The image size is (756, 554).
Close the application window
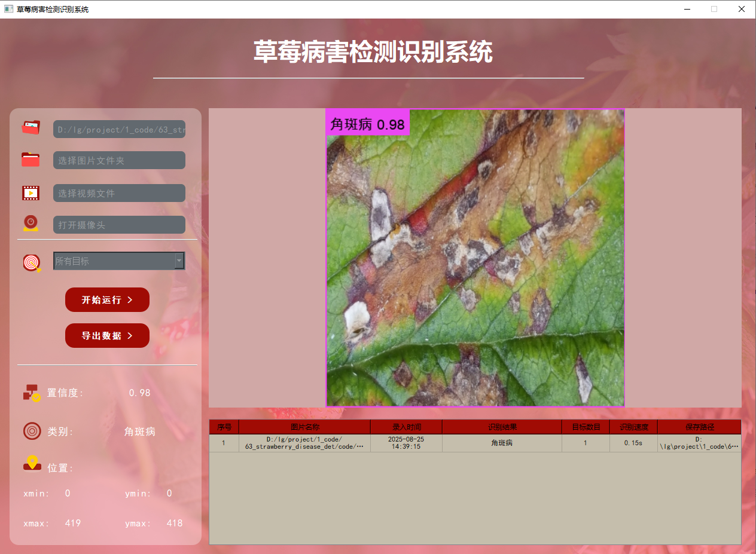coord(742,9)
